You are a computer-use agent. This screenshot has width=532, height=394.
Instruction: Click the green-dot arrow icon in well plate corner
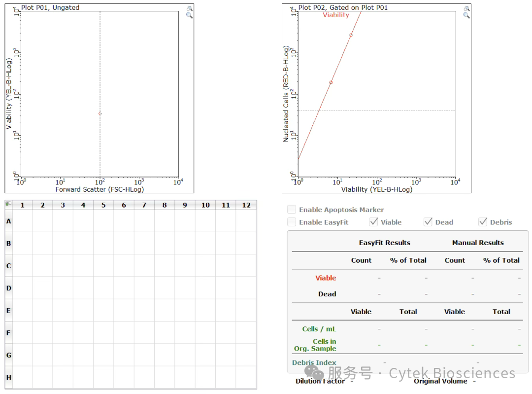(x=8, y=204)
